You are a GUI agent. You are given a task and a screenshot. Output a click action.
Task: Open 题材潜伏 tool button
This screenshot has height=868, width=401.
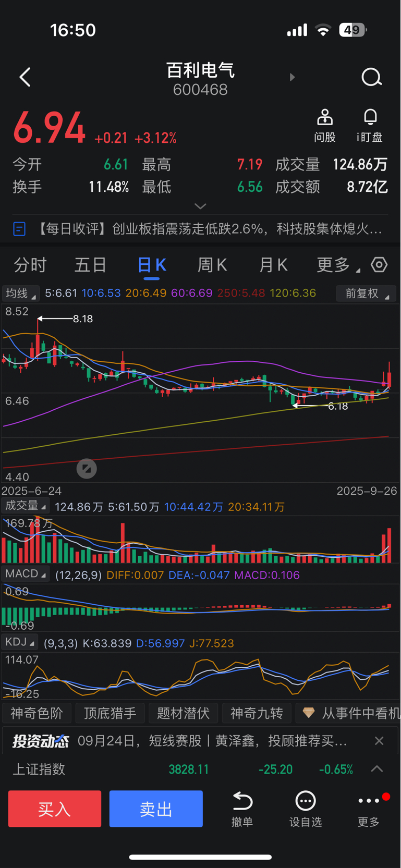[183, 713]
